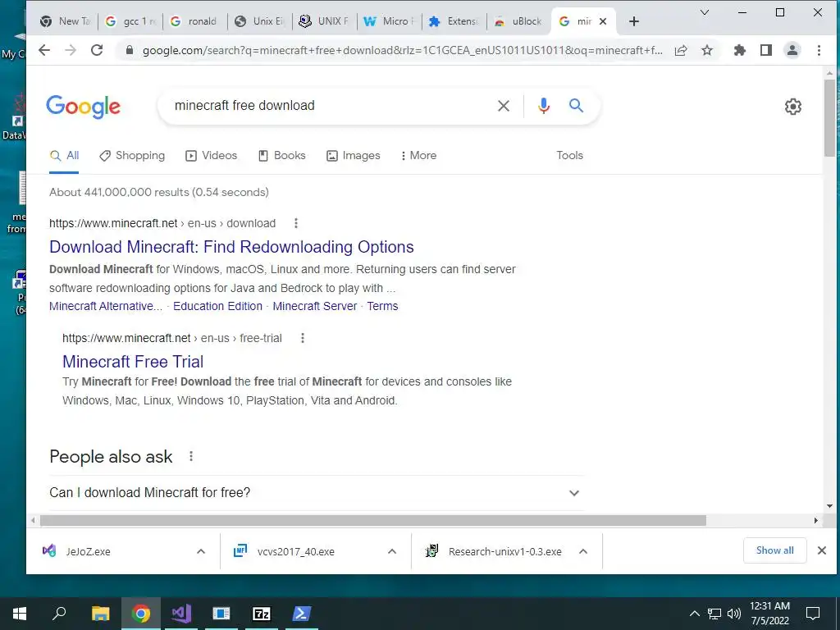The height and width of the screenshot is (630, 840).
Task: Go back using the browser back arrow
Action: point(44,50)
